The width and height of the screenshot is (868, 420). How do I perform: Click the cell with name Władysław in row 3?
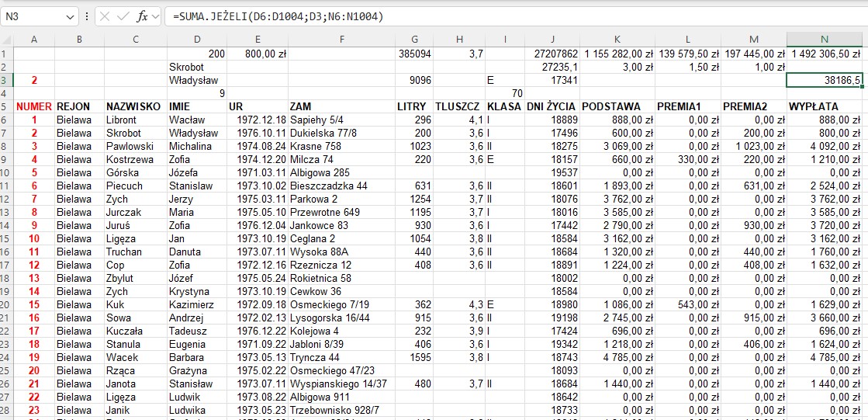pyautogui.click(x=195, y=80)
